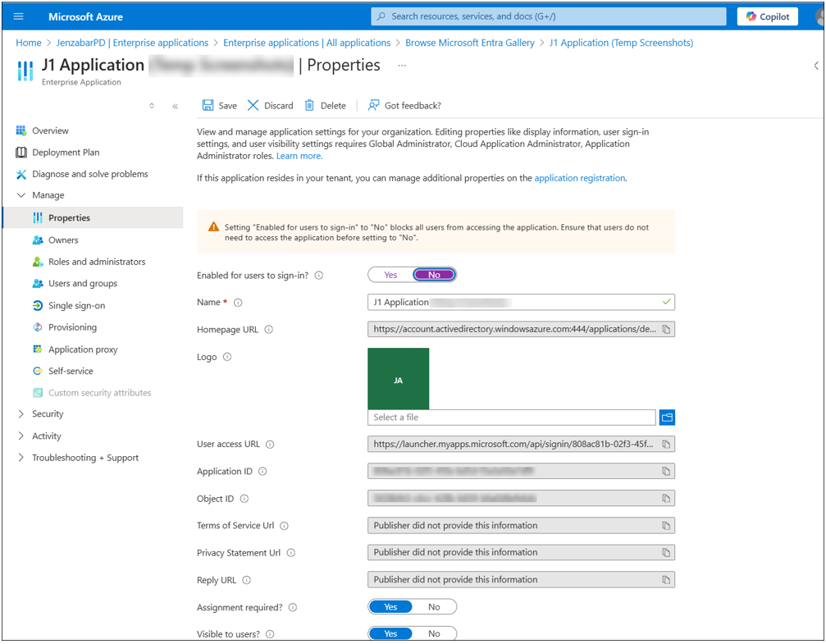Copy the User access URL
The width and height of the screenshot is (826, 644).
(x=666, y=445)
